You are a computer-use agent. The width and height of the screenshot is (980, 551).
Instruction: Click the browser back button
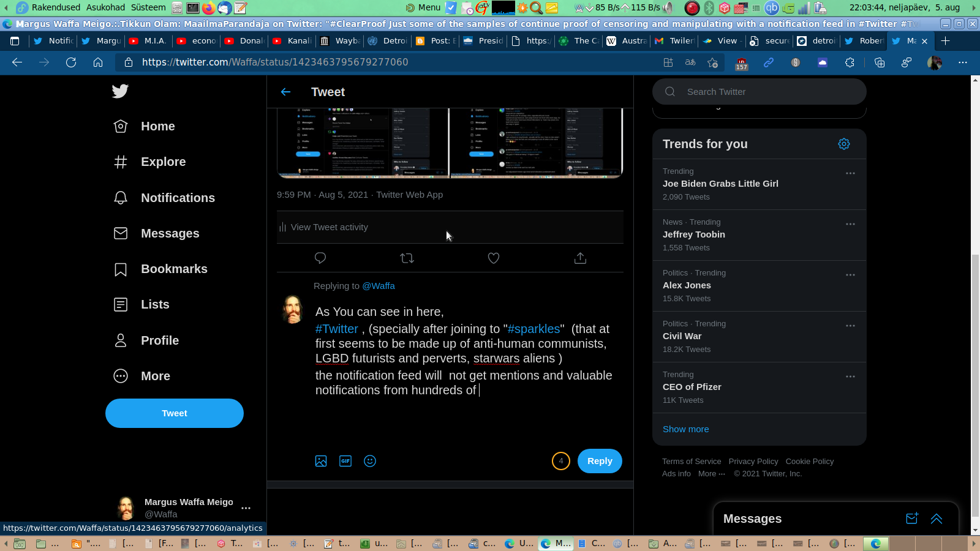pyautogui.click(x=17, y=62)
